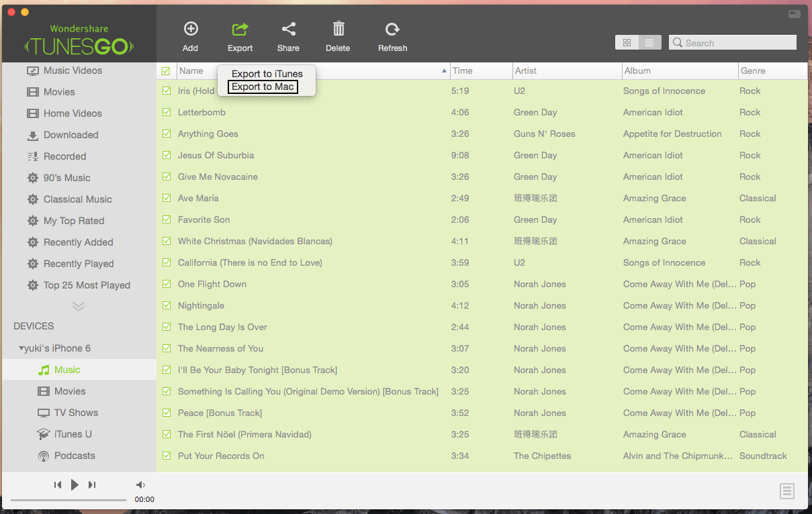Sort by Name column header

click(313, 70)
